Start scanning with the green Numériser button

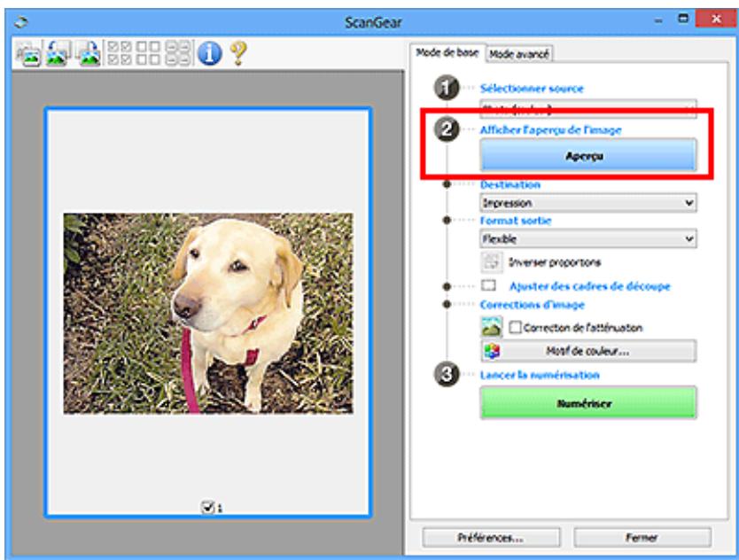(x=588, y=401)
